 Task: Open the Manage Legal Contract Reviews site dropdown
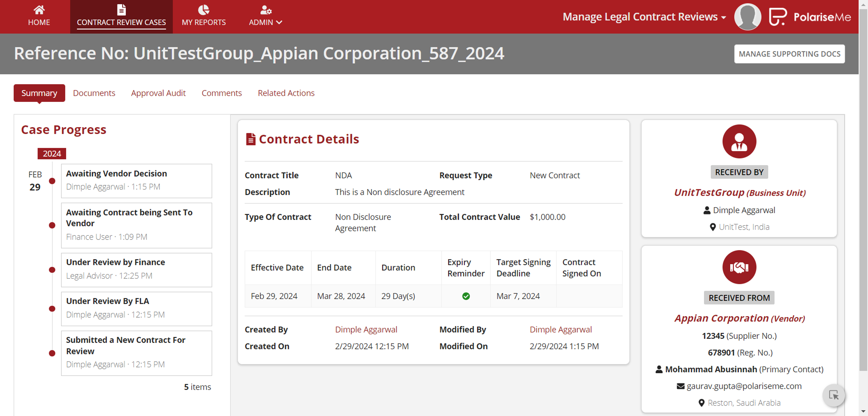[x=644, y=17]
